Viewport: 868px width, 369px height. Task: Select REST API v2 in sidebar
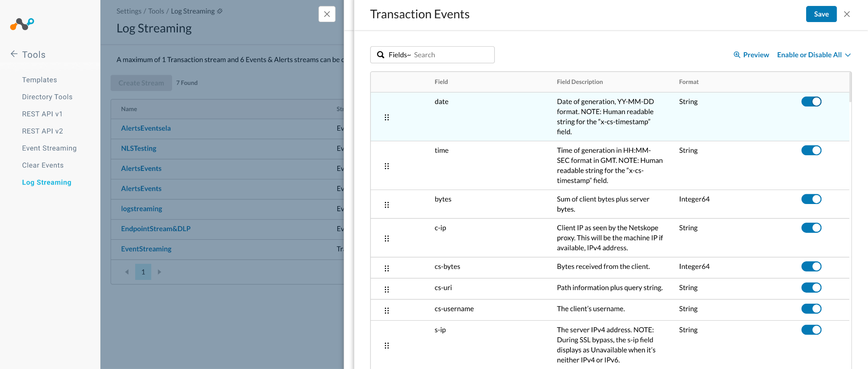pyautogui.click(x=42, y=131)
